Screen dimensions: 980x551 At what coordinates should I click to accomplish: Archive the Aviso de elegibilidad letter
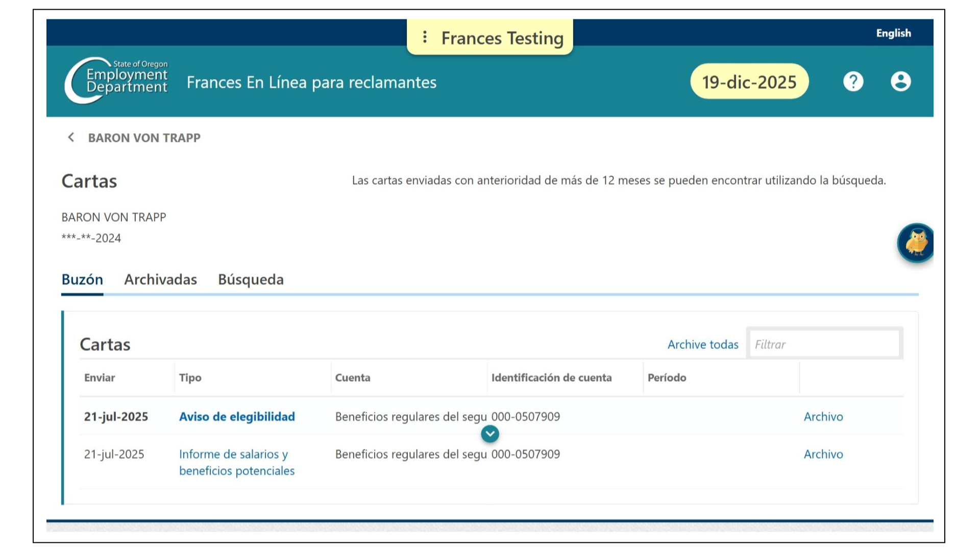[823, 417]
